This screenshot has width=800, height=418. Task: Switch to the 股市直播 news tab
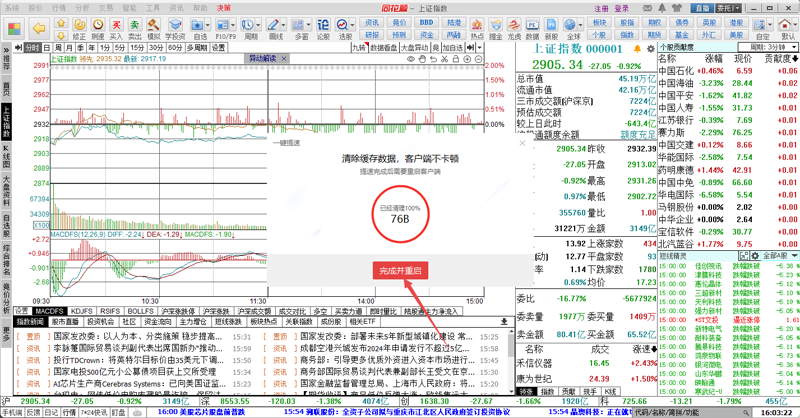[x=65, y=322]
